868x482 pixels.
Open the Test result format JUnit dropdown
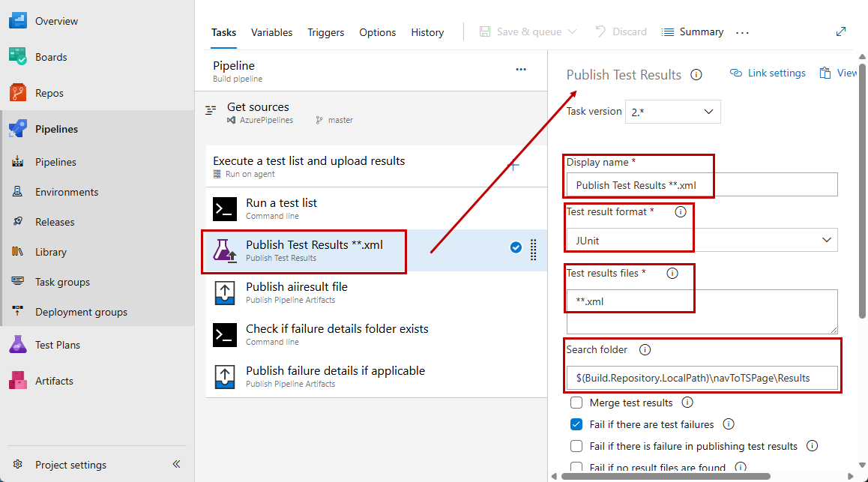[x=702, y=240]
